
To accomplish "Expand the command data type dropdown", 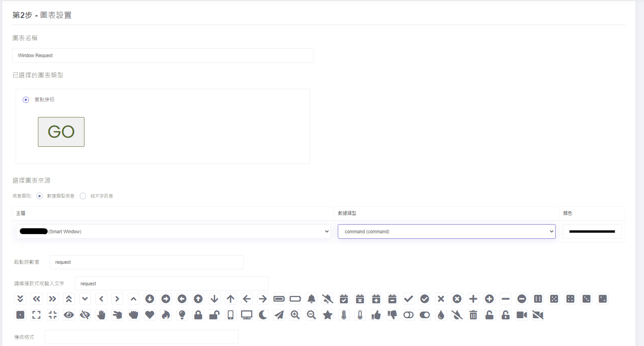I will 446,232.
